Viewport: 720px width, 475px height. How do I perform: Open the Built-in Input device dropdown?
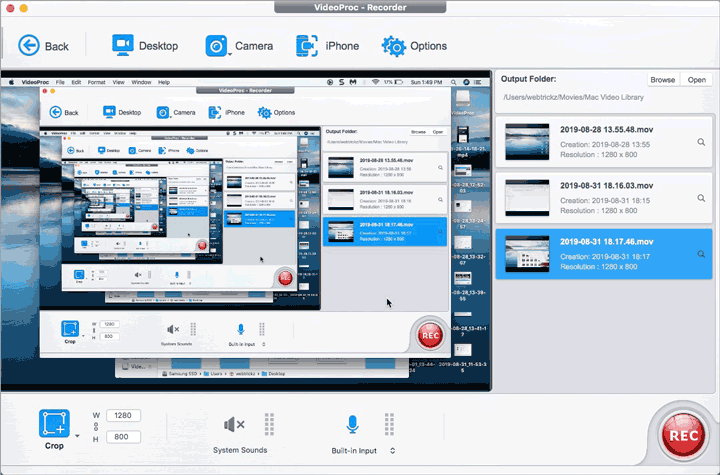(393, 451)
